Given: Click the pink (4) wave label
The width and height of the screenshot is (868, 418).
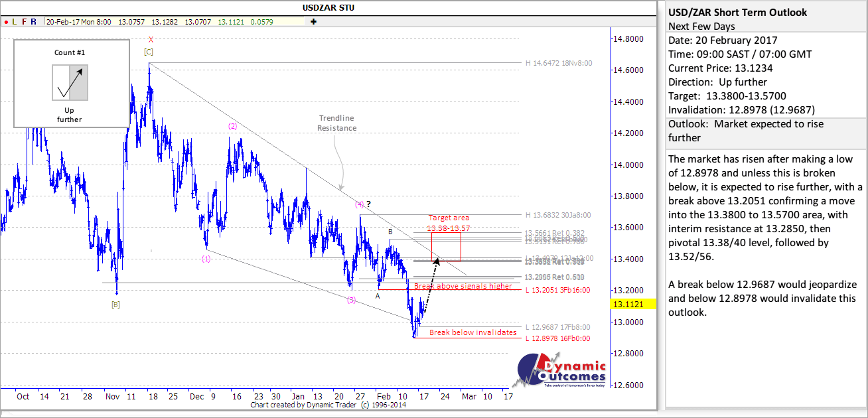Looking at the screenshot, I should pyautogui.click(x=359, y=204).
